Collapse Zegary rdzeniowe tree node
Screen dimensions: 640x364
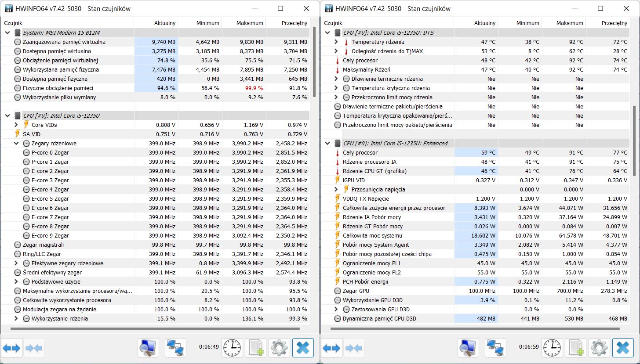(16, 143)
